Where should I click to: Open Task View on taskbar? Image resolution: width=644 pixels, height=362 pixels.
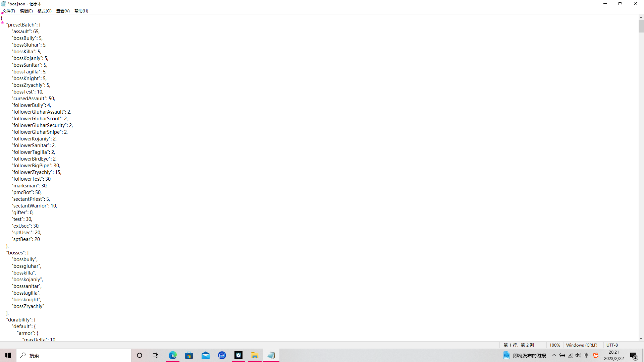(x=156, y=355)
